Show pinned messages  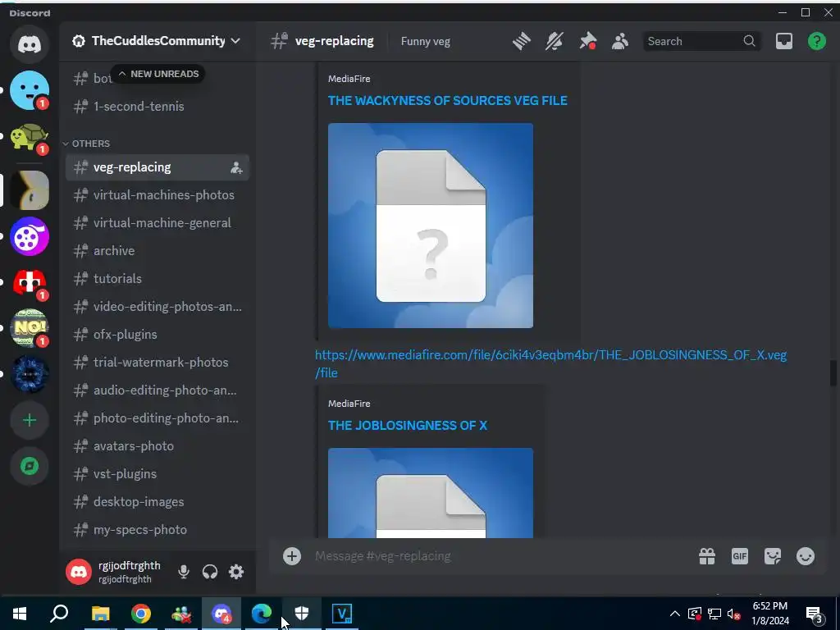587,41
